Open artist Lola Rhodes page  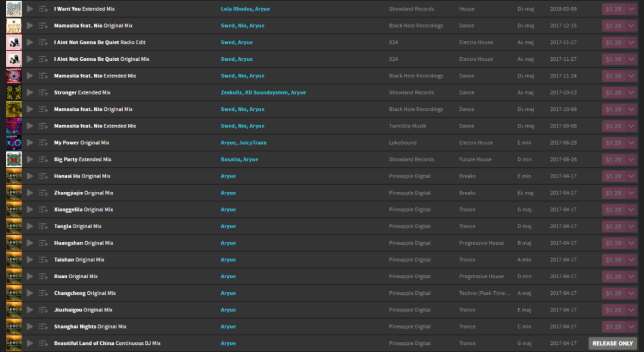(x=236, y=9)
